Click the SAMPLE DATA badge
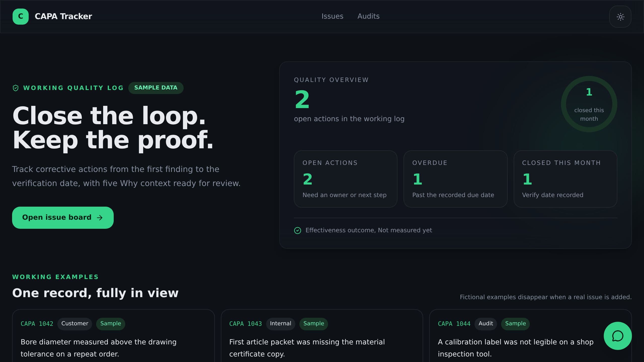The width and height of the screenshot is (644, 362). coord(156,88)
